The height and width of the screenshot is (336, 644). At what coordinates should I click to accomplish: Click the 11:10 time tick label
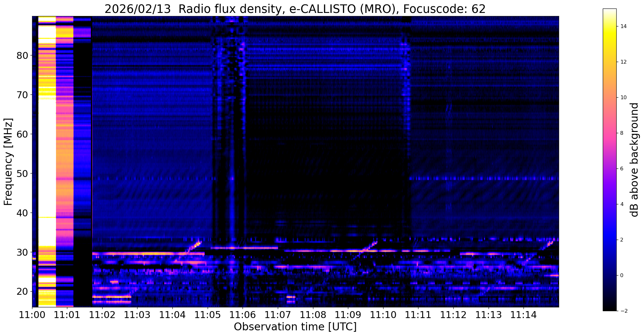383,315
